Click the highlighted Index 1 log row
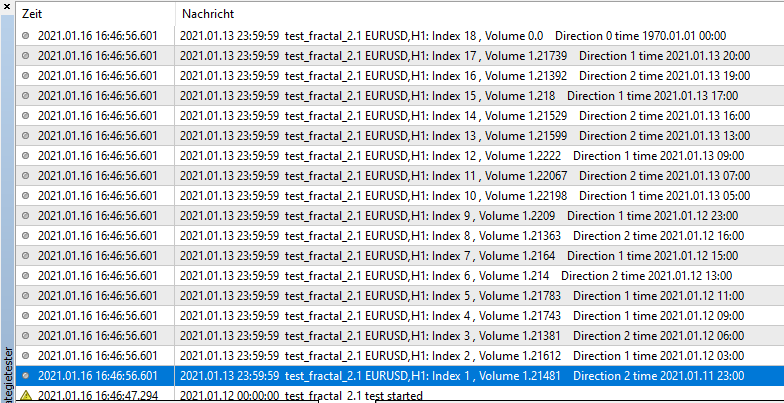This screenshot has width=784, height=403. [400, 376]
